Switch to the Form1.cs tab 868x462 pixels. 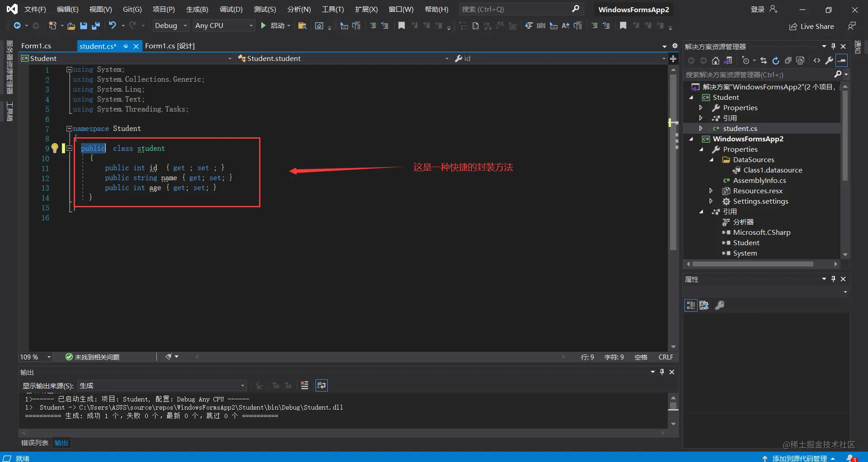click(36, 46)
